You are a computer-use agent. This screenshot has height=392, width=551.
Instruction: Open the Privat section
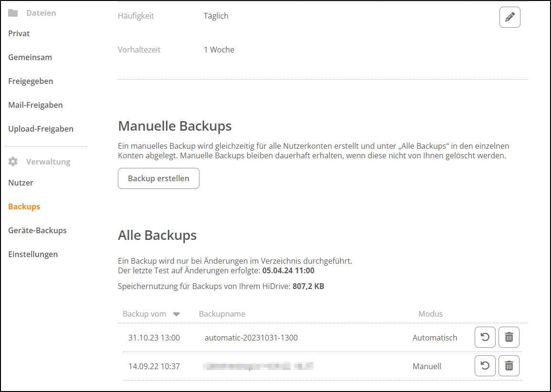(19, 33)
